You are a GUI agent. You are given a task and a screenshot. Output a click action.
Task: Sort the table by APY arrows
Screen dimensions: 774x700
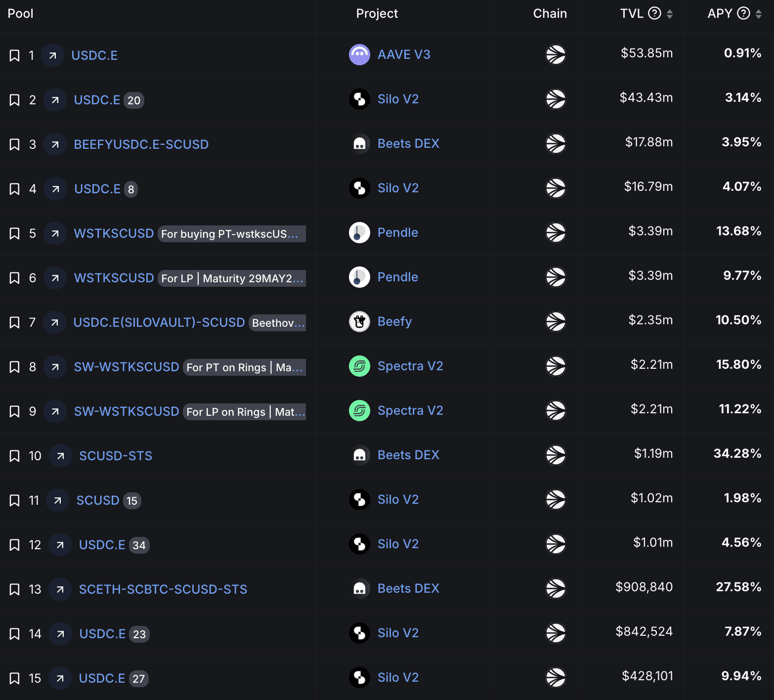pos(759,14)
